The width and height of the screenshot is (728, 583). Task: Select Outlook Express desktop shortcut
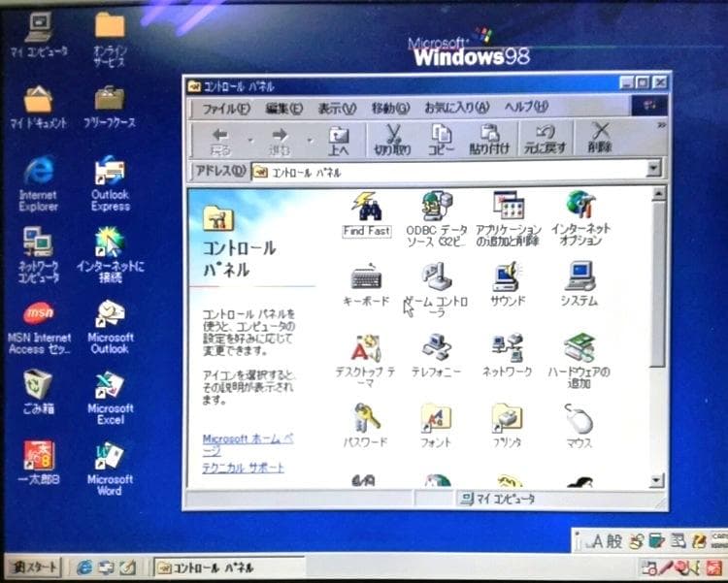[x=110, y=183]
